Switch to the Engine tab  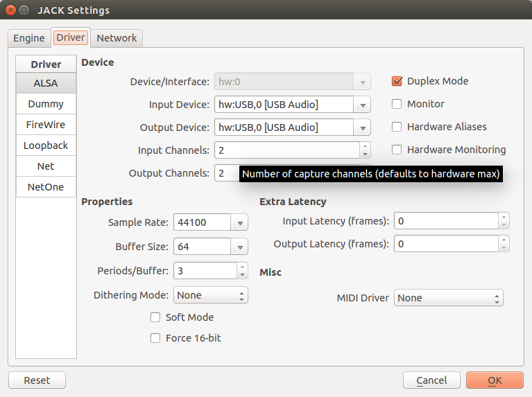tap(29, 38)
